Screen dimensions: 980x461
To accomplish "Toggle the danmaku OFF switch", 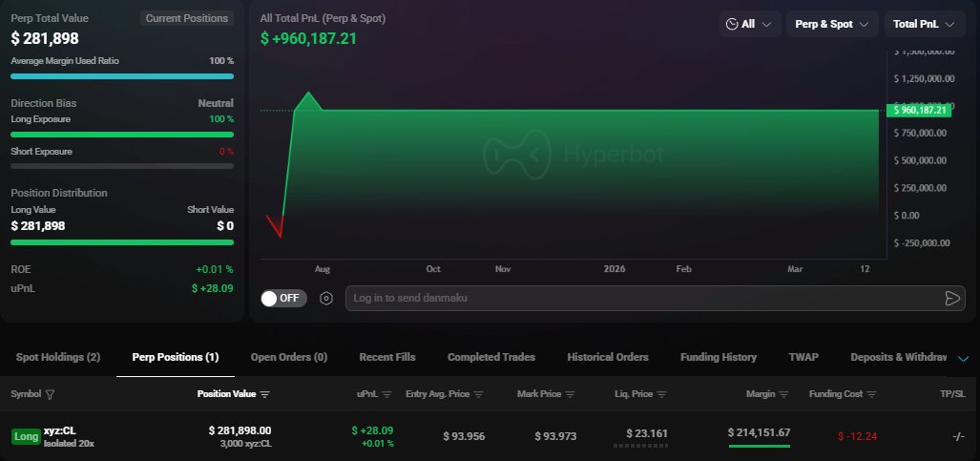I will [283, 298].
